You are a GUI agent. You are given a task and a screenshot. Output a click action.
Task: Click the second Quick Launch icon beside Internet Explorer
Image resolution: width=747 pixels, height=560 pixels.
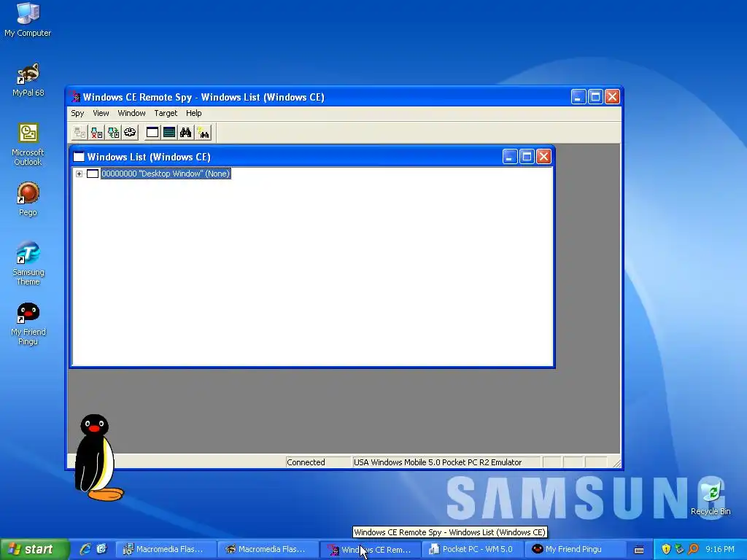coord(101,549)
